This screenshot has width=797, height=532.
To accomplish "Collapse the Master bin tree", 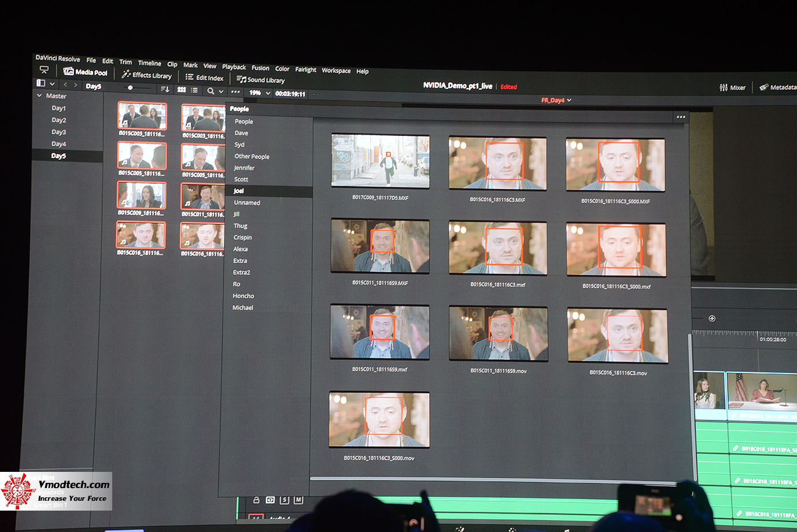I will coord(39,95).
